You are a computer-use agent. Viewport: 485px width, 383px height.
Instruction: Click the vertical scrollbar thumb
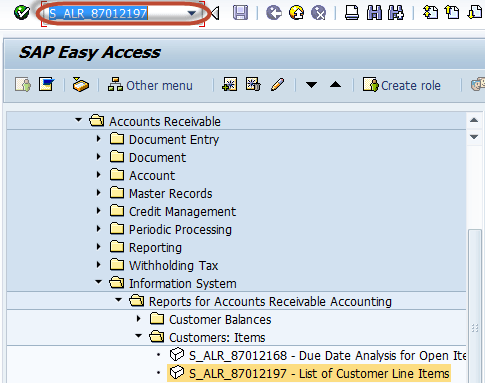point(475,306)
